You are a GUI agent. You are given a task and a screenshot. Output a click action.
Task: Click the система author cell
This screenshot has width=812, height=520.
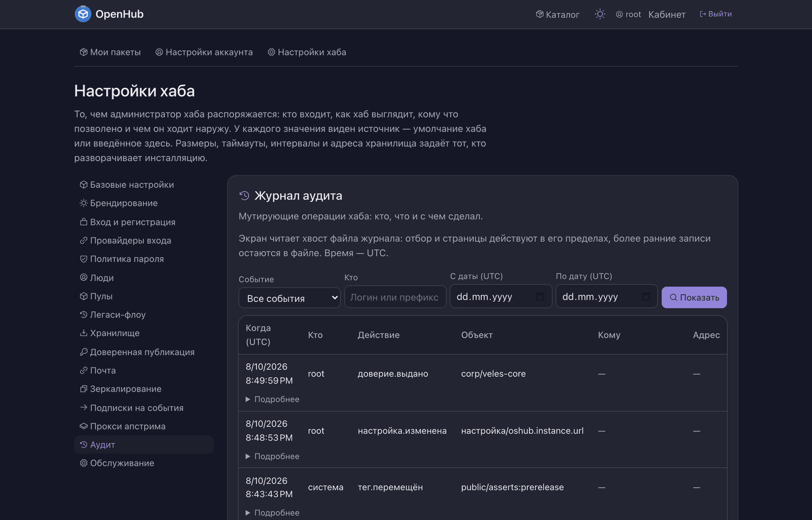point(325,487)
